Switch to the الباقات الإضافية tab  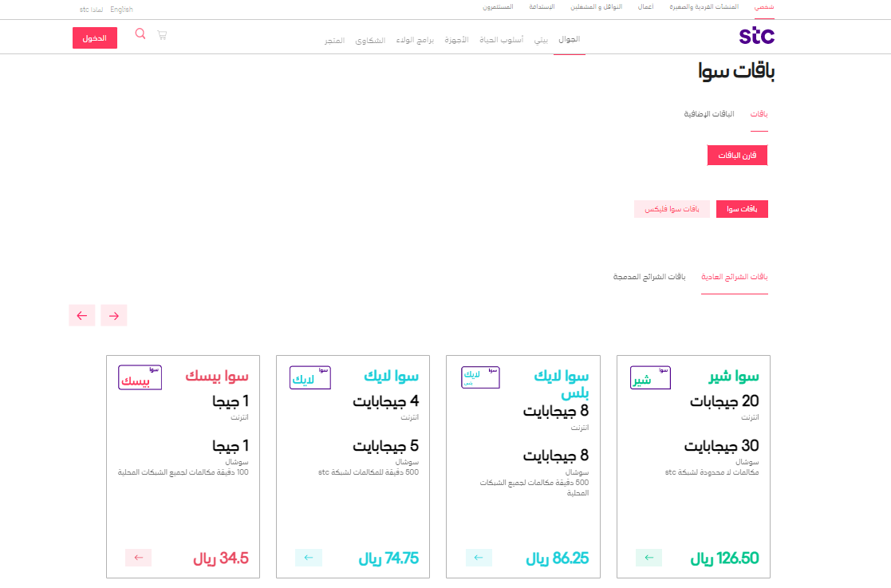pos(708,114)
